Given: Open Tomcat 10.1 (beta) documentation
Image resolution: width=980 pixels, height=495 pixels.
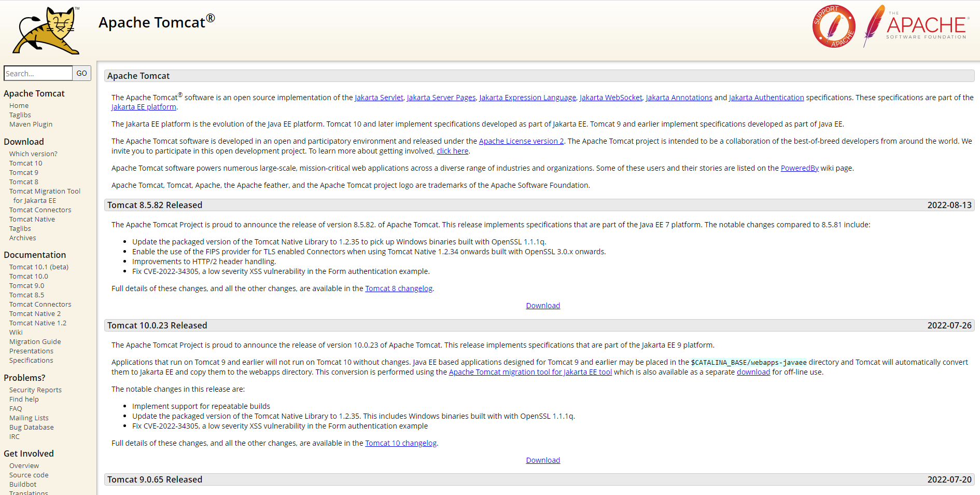Looking at the screenshot, I should 39,267.
